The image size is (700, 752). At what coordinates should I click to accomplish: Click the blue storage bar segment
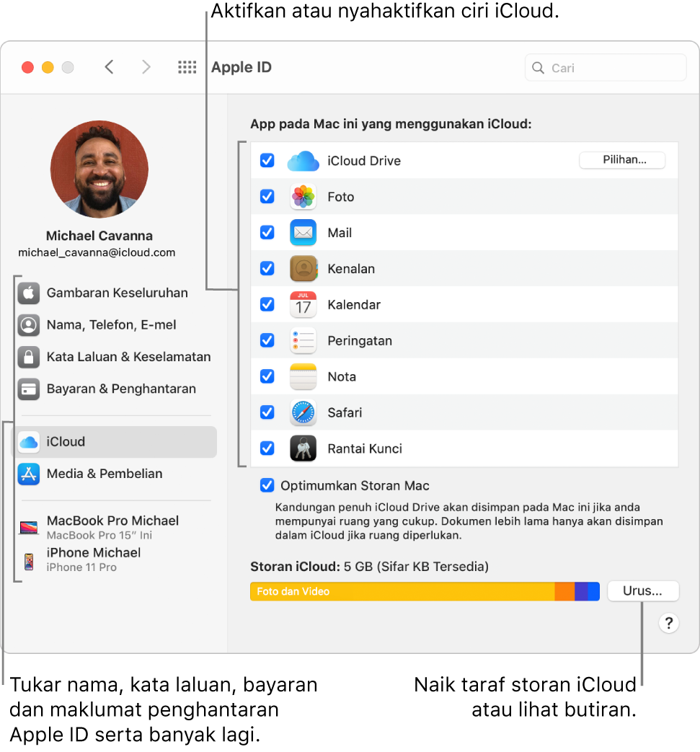[593, 591]
